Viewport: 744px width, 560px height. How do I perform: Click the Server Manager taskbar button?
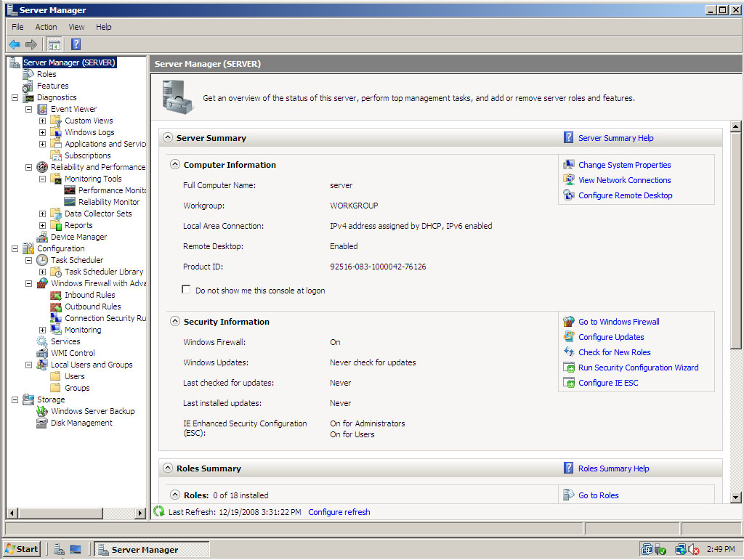(x=152, y=550)
